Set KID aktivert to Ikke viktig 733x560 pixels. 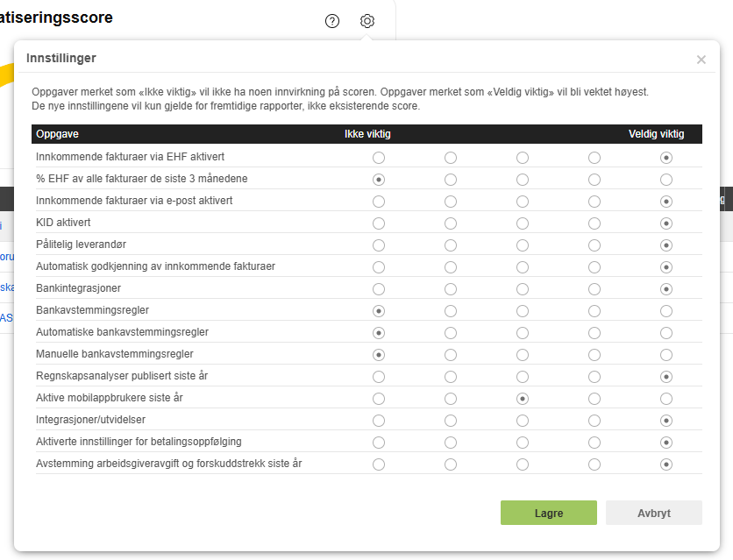pyautogui.click(x=379, y=223)
